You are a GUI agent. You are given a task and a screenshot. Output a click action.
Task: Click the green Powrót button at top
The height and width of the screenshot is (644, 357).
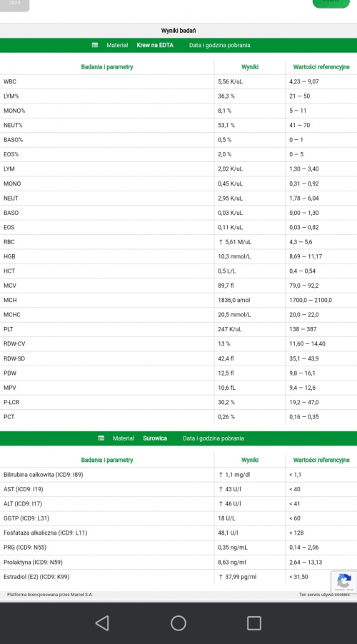pos(331,4)
